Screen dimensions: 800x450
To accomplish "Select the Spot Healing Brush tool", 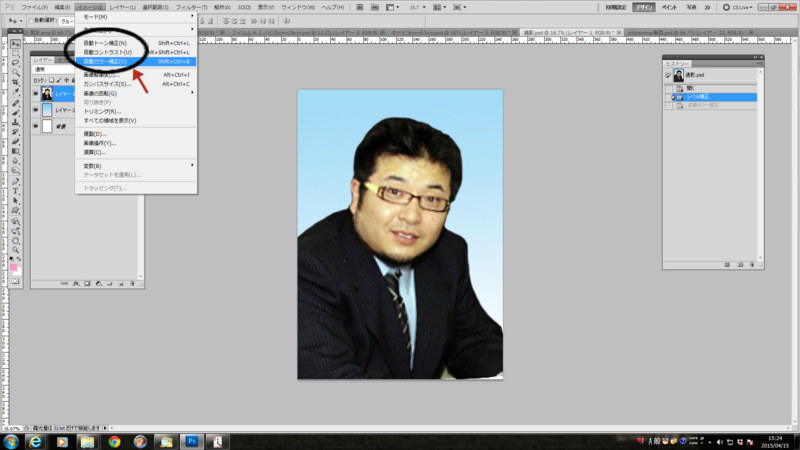I will tap(15, 104).
